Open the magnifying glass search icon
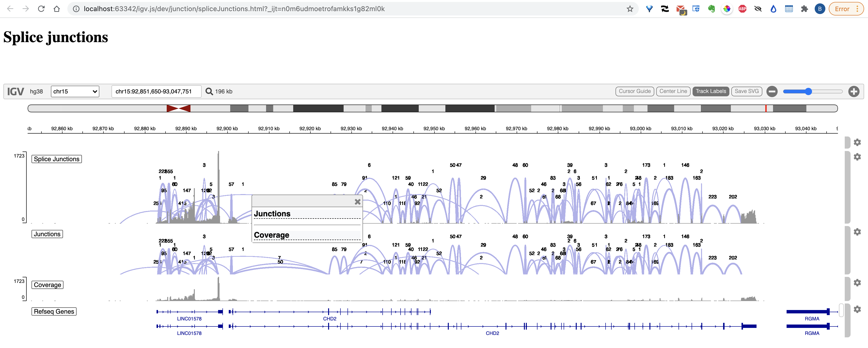This screenshot has width=868, height=348. click(209, 91)
